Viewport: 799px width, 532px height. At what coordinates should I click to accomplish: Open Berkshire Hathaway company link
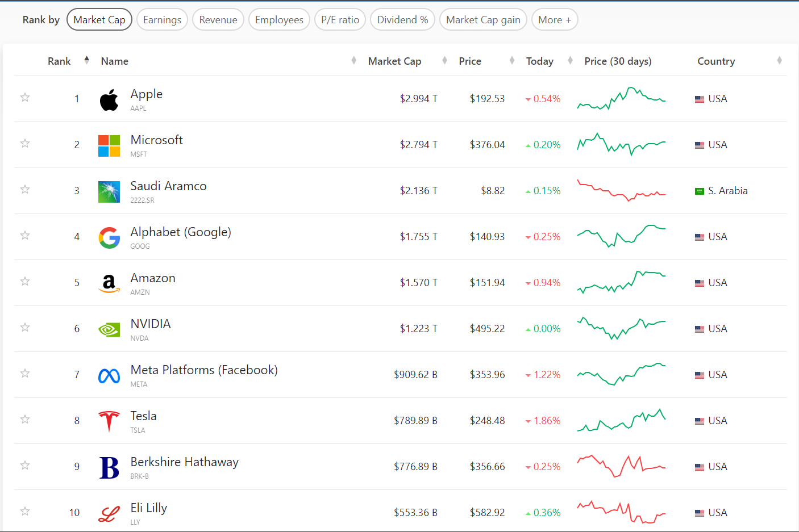click(x=185, y=462)
